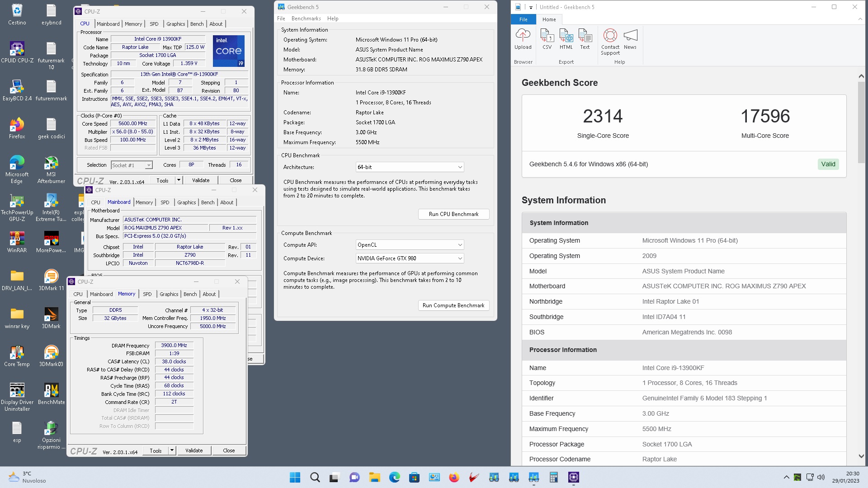Show hidden system tray icons
This screenshot has height=488, width=868.
click(x=787, y=477)
